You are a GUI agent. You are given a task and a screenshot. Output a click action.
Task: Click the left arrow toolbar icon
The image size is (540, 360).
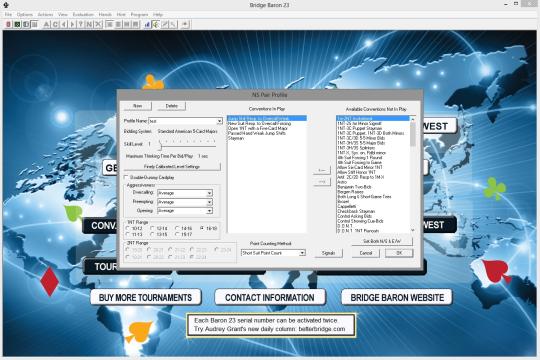tap(63, 24)
